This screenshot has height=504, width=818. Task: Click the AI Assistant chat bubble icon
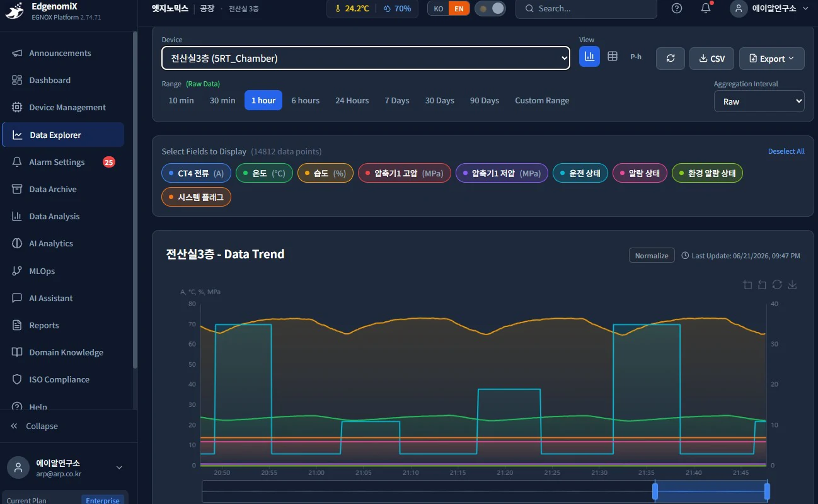pyautogui.click(x=17, y=298)
